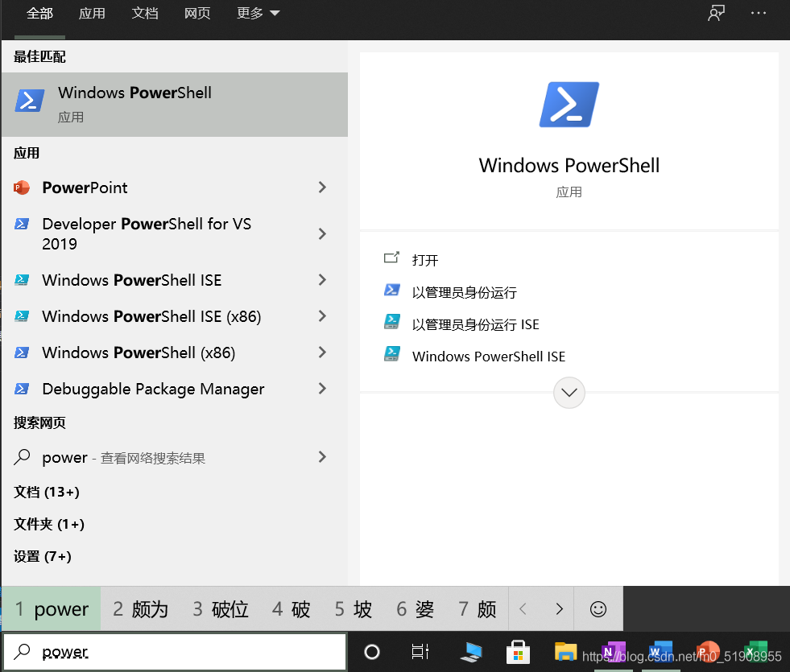Open Microsoft Store from the taskbar
The image size is (790, 672).
(x=518, y=653)
